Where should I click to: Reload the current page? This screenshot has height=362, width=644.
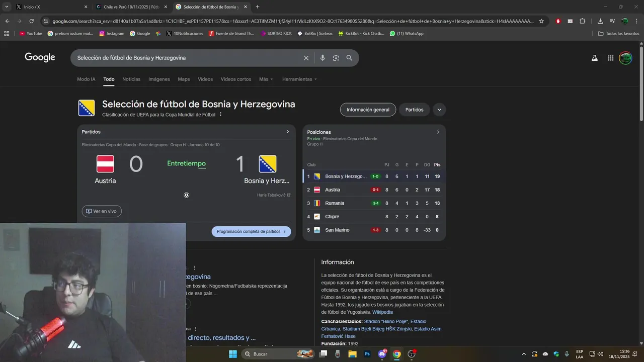(x=31, y=21)
